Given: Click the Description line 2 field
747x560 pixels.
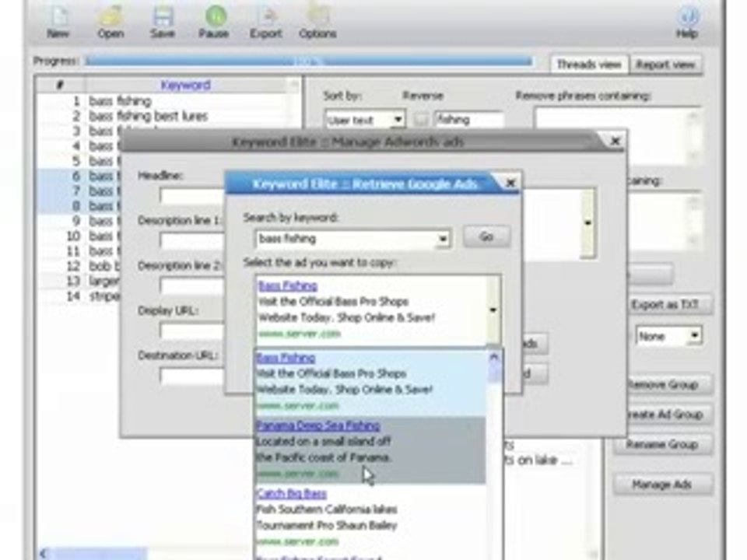Looking at the screenshot, I should tap(192, 285).
